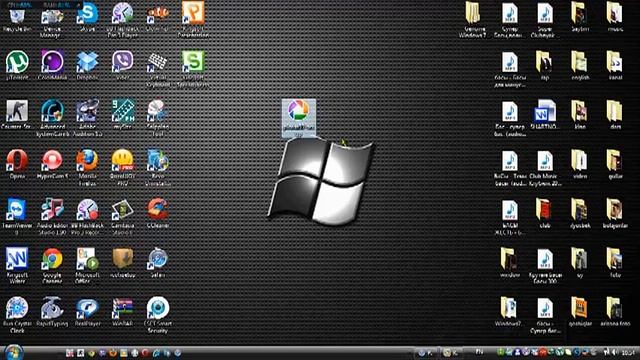Image resolution: width=640 pixels, height=360 pixels.
Task: Open the yellow smiley QuickBuy shortcut
Action: (x=122, y=167)
